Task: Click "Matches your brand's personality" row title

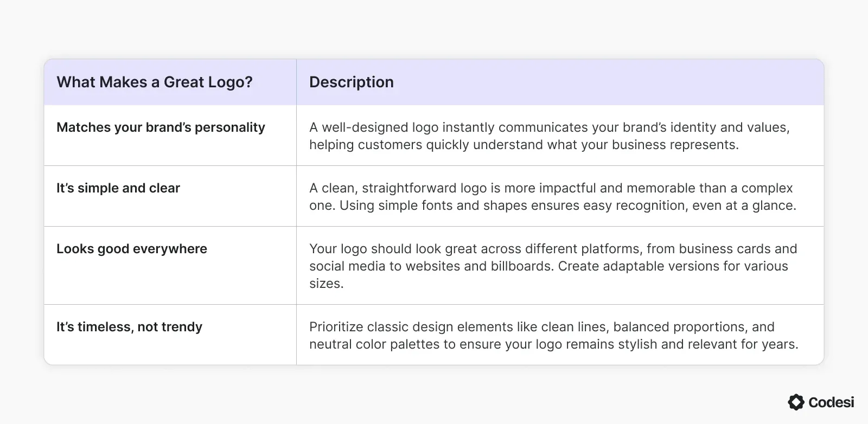Action: pos(161,127)
